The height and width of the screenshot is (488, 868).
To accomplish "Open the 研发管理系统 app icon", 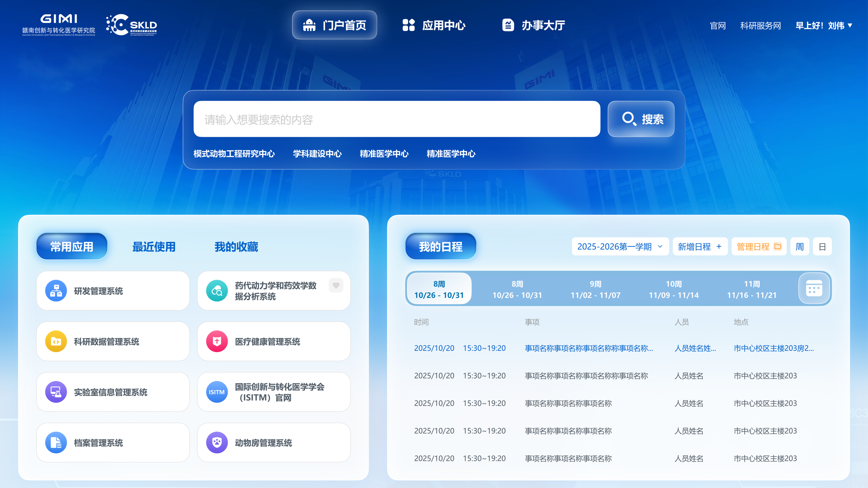I will (x=56, y=291).
